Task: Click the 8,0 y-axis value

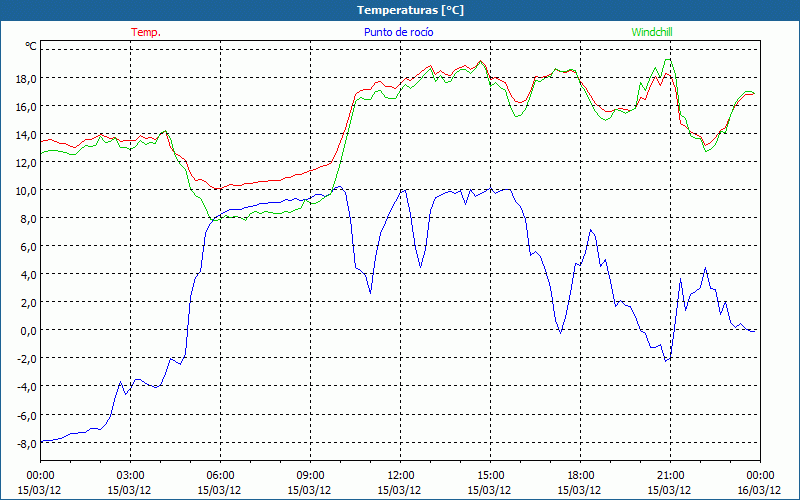Action: [28, 219]
